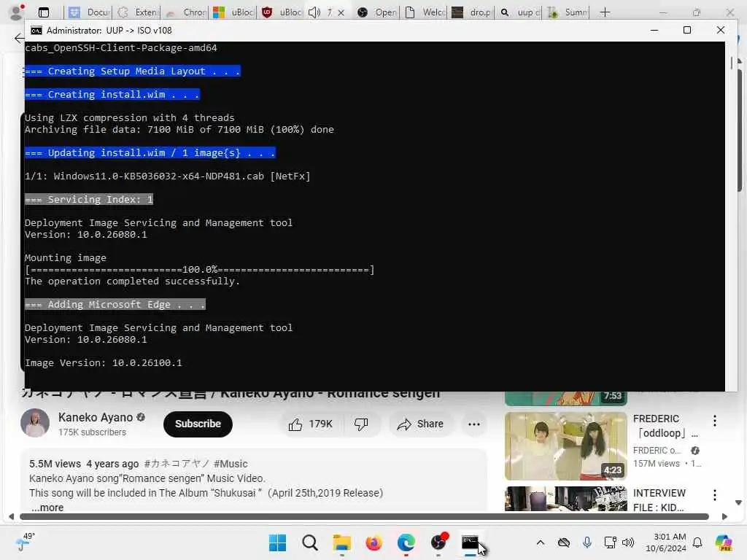
Task: Open the INTERVIEW FILE video thumbnail
Action: point(565,499)
